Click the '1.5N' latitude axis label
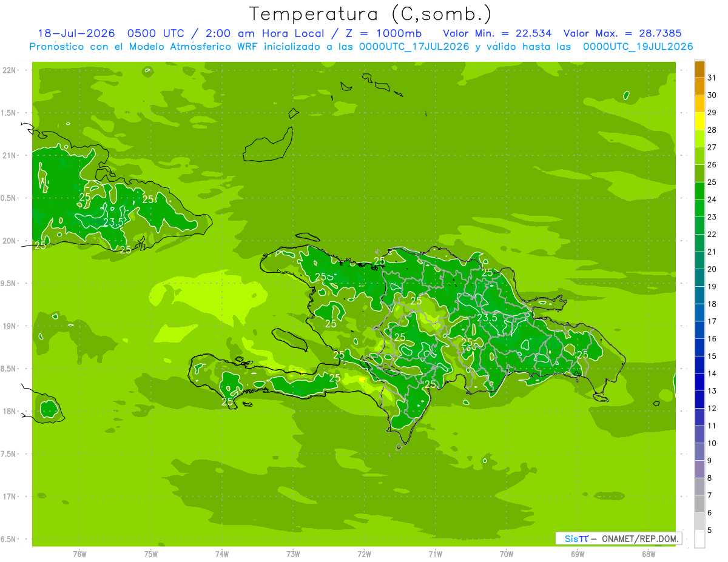This screenshot has width=728, height=562. click(9, 113)
